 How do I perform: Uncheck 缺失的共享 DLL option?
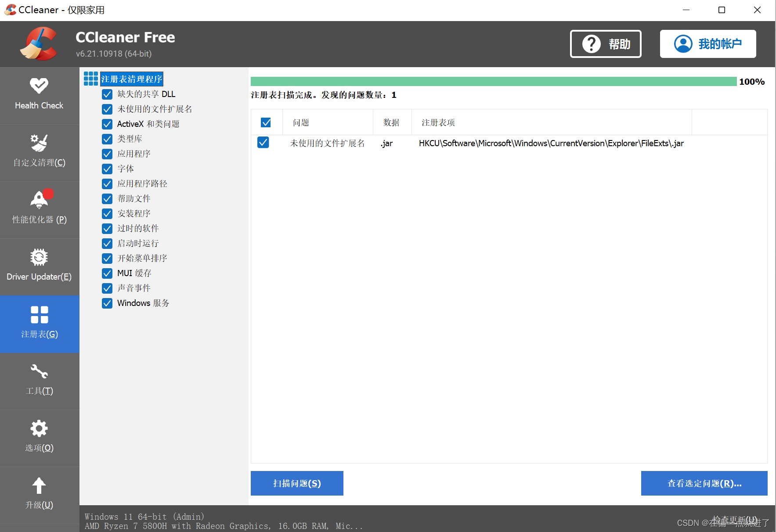coord(107,94)
